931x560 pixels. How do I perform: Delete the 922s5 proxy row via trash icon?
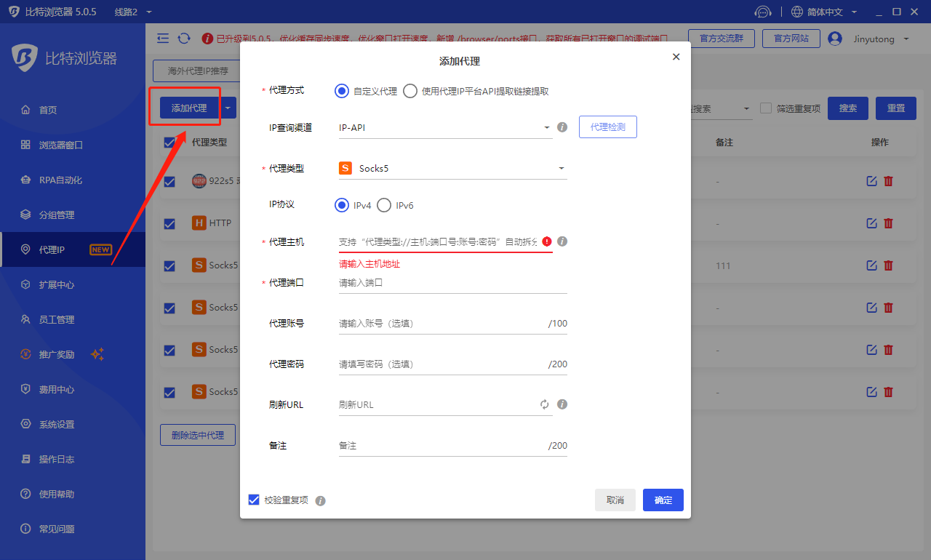(x=888, y=181)
